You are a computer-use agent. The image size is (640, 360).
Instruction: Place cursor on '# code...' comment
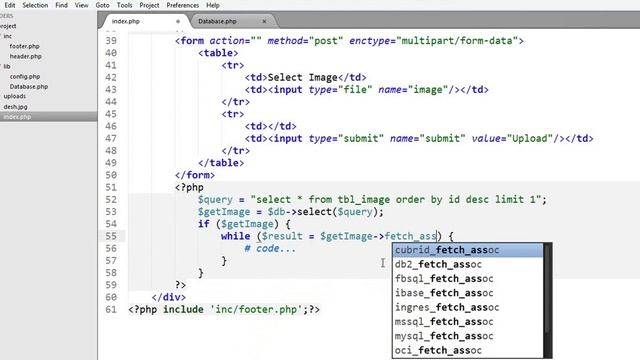click(270, 249)
